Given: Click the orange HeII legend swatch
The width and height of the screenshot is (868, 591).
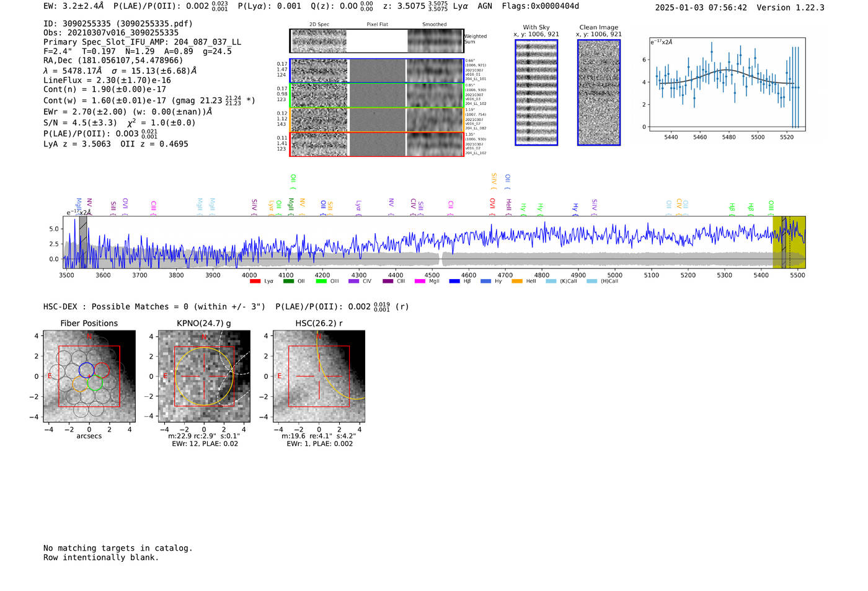Looking at the screenshot, I should click(517, 282).
